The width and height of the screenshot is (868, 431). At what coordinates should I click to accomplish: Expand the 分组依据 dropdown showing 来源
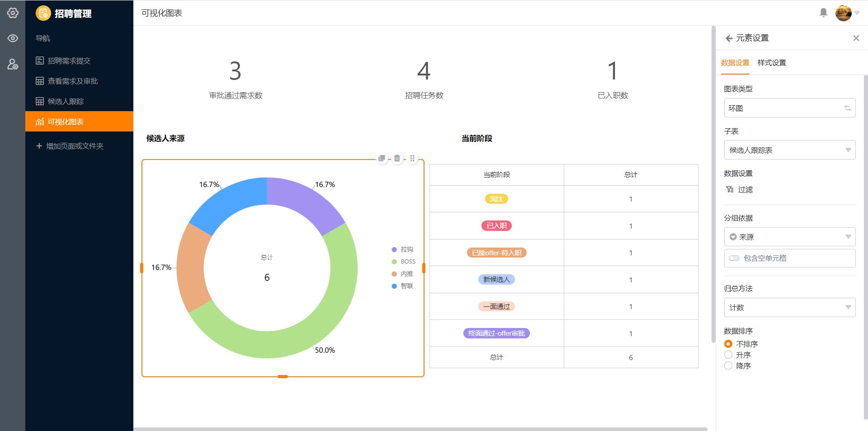[x=789, y=236]
